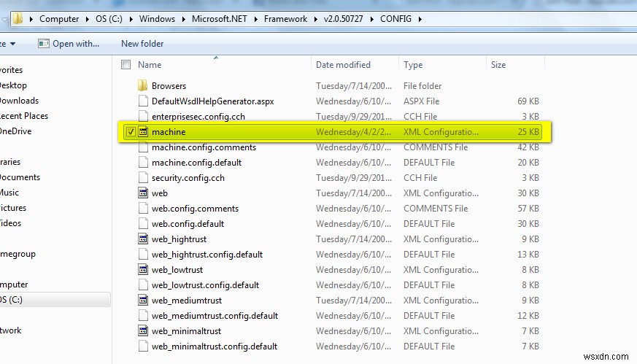Viewport: 637px width, 364px height.
Task: Click the Open with... button
Action: tap(69, 44)
